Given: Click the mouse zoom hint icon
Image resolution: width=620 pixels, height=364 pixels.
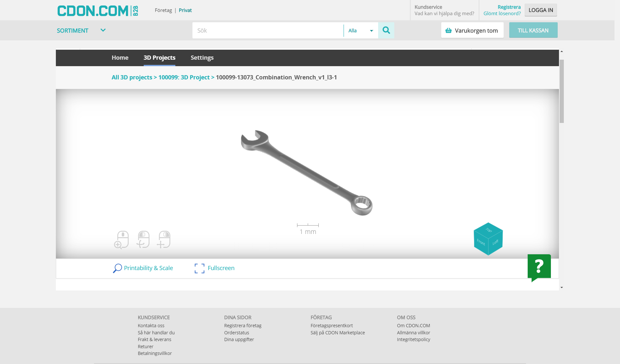Looking at the screenshot, I should 122,239.
